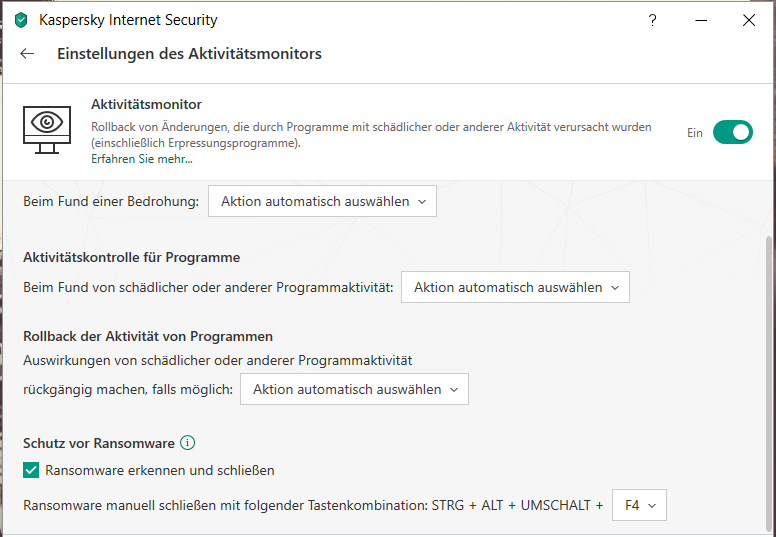
Task: Open the Erfahren Sie mehr link
Action: [x=142, y=159]
